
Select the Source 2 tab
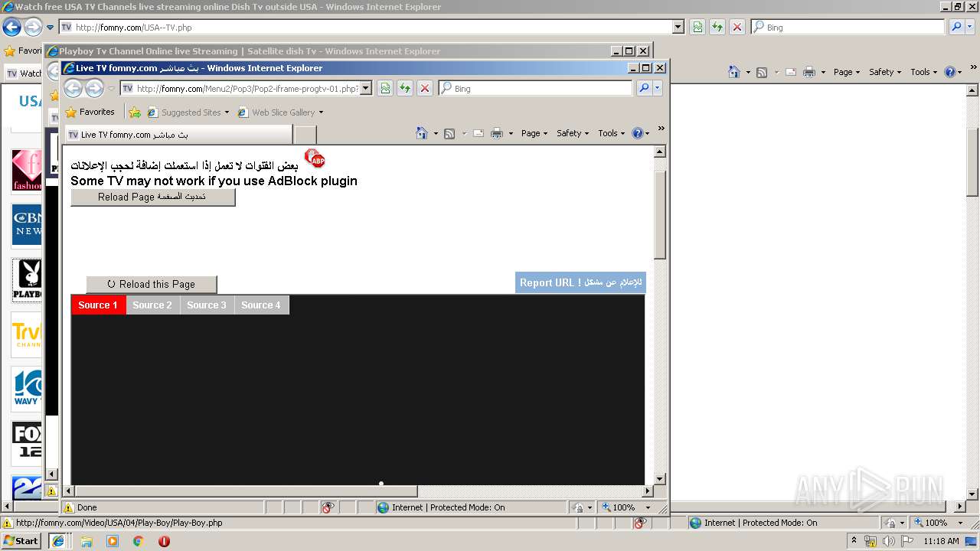point(152,305)
